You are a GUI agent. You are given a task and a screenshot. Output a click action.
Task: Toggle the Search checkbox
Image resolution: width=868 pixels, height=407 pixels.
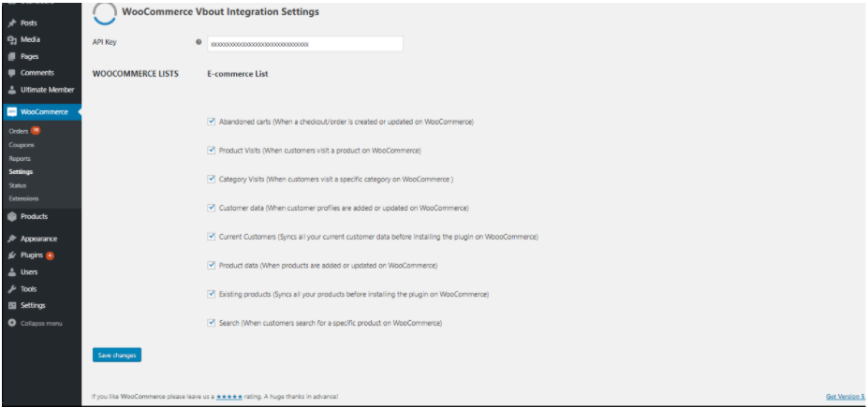211,323
